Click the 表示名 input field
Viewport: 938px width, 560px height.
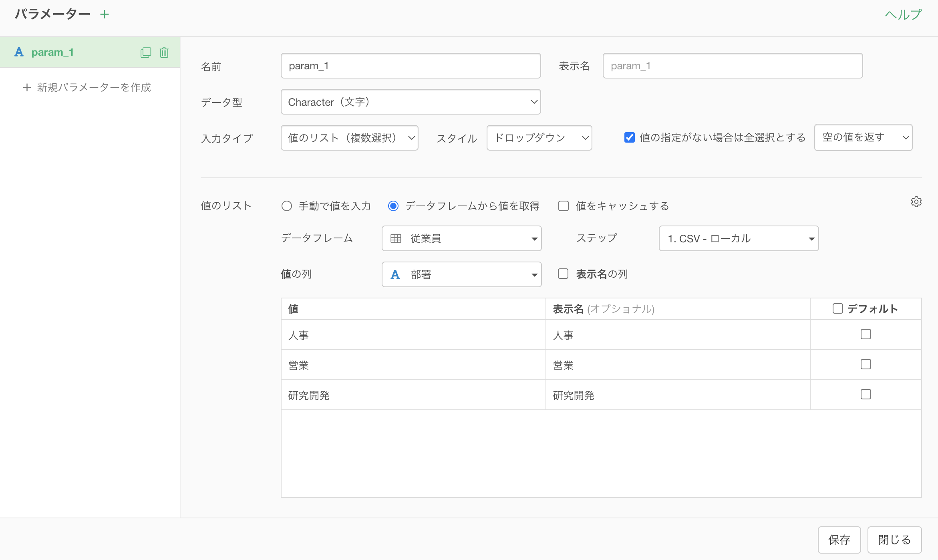(x=733, y=66)
